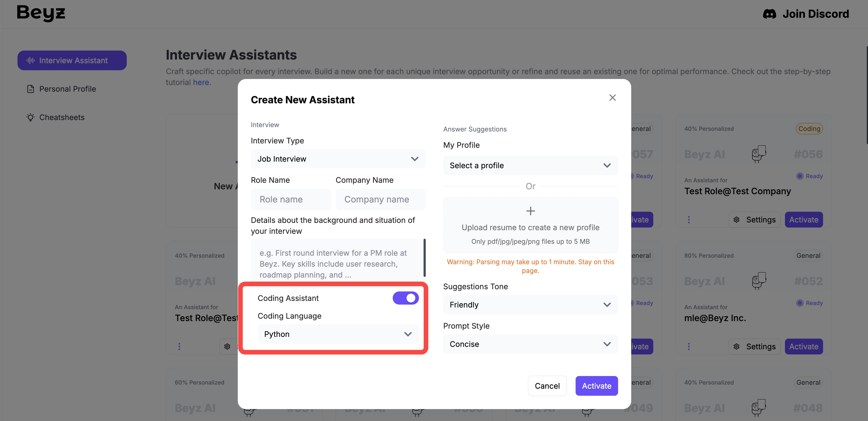
Task: Expand the Coding Language Python dropdown
Action: click(338, 334)
